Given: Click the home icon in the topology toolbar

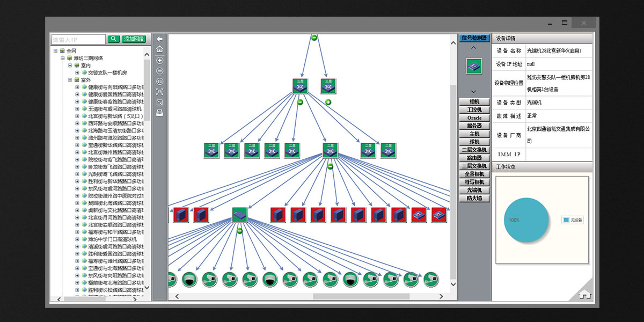Looking at the screenshot, I should 159,49.
